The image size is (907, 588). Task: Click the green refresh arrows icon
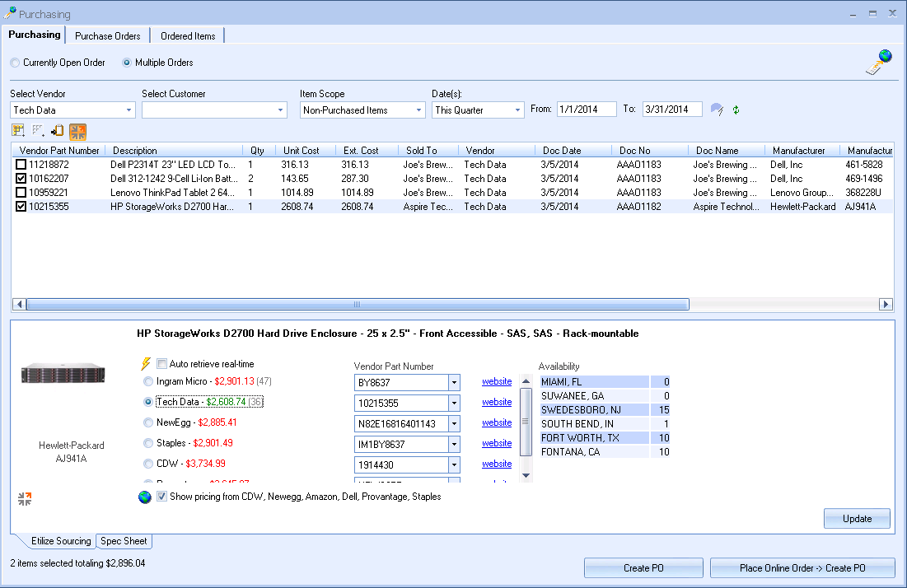(x=736, y=110)
